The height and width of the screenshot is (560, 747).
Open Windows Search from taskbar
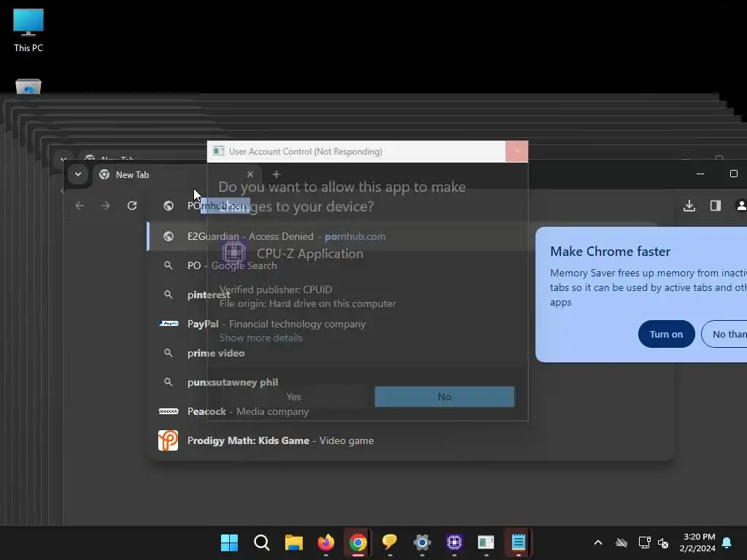pos(262,542)
